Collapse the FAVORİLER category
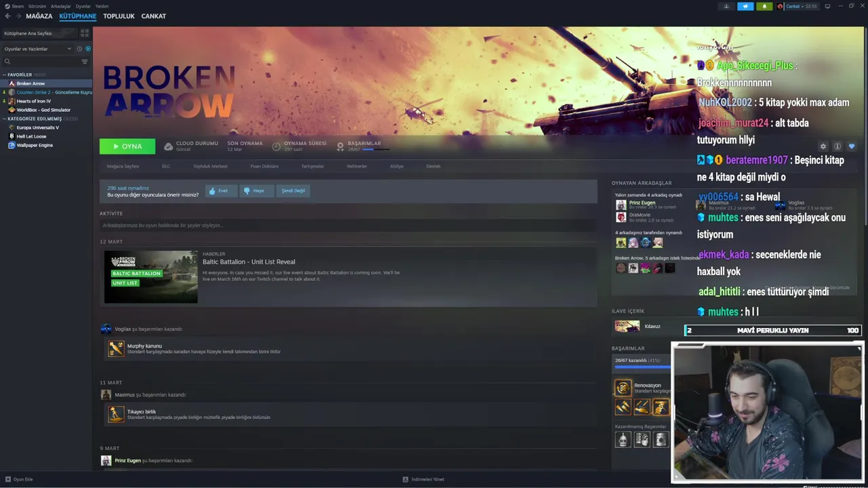 [x=5, y=75]
